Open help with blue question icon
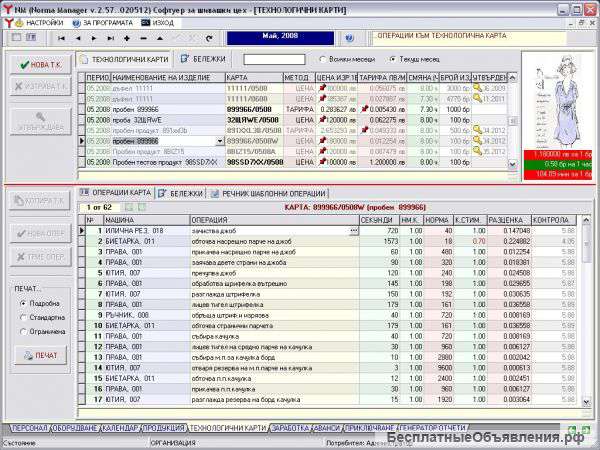The image size is (600, 450). coord(349,38)
